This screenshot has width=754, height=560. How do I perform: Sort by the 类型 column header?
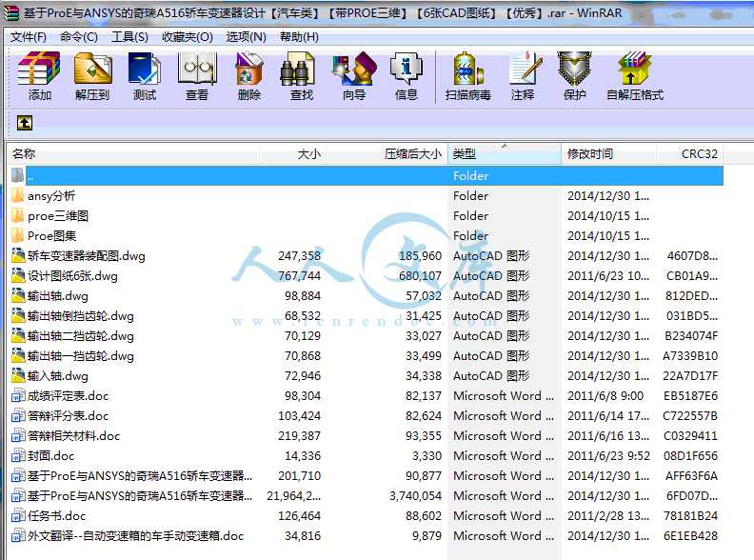pyautogui.click(x=505, y=154)
